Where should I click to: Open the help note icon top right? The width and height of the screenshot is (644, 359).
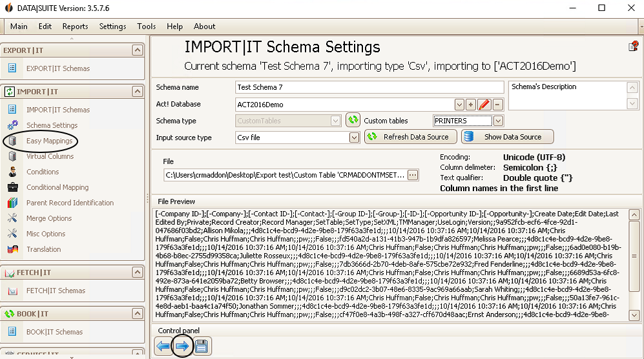click(x=633, y=46)
